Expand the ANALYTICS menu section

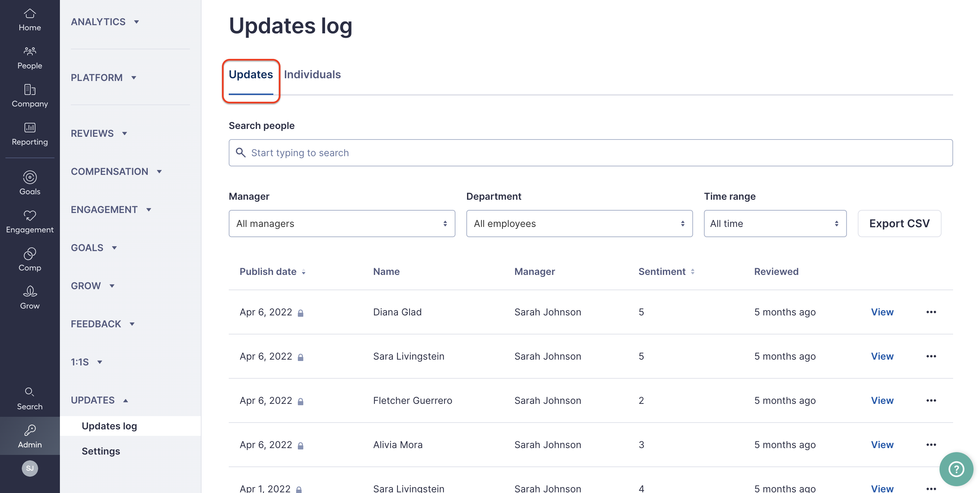[106, 22]
